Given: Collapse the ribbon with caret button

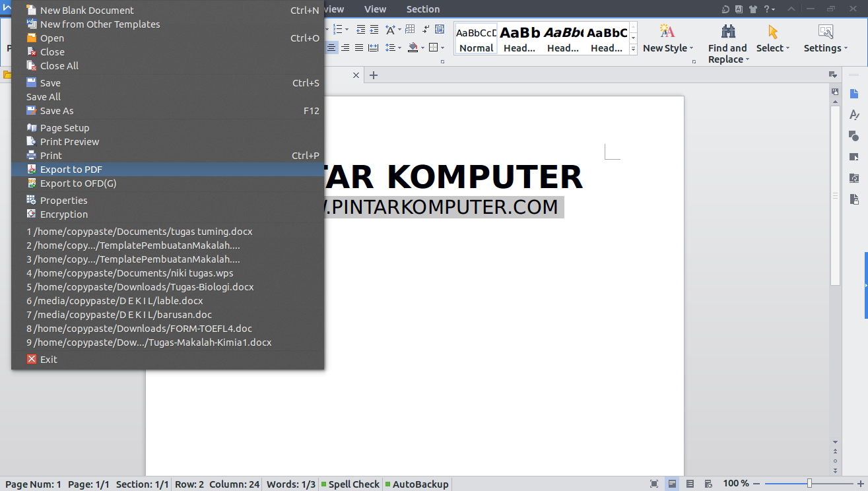Looking at the screenshot, I should (x=791, y=9).
